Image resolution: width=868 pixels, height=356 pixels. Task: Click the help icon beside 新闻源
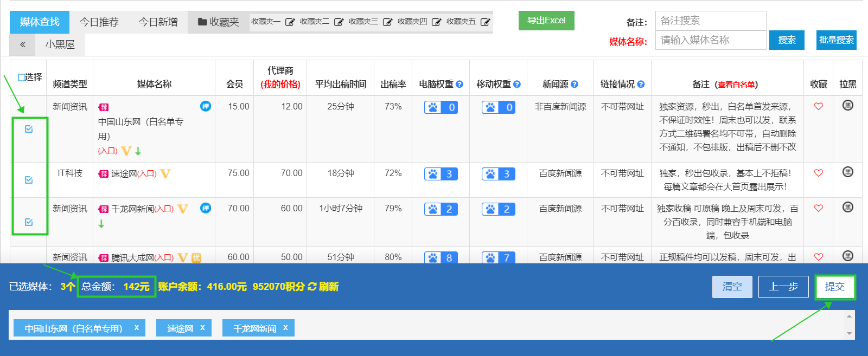click(575, 84)
